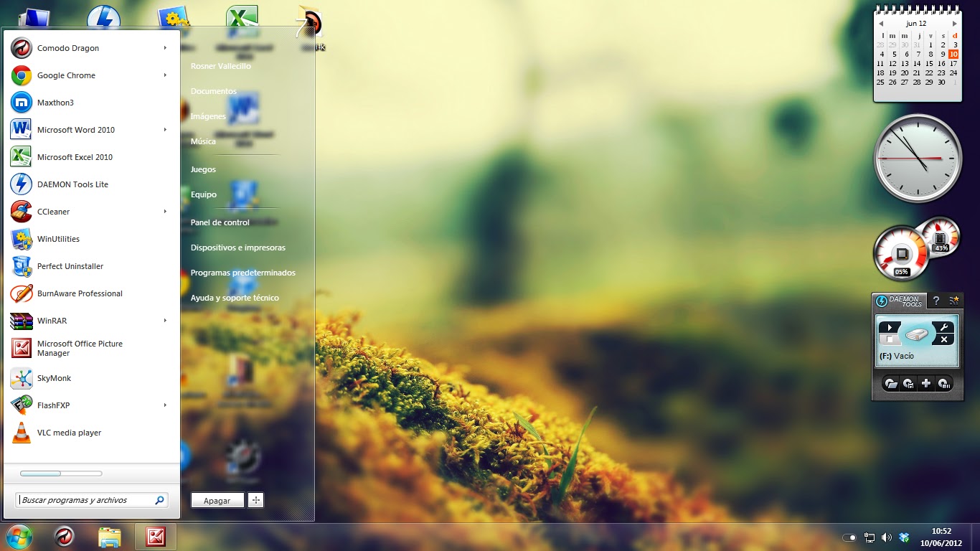
Task: Open the network status tray icon
Action: [870, 537]
